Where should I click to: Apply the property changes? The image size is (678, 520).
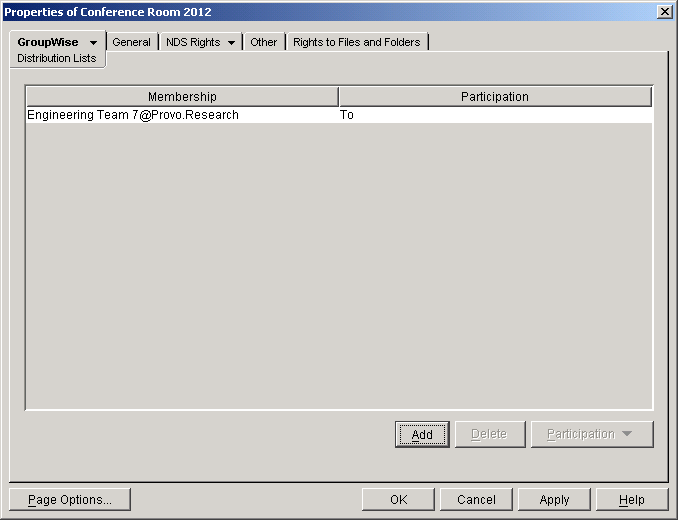554,500
